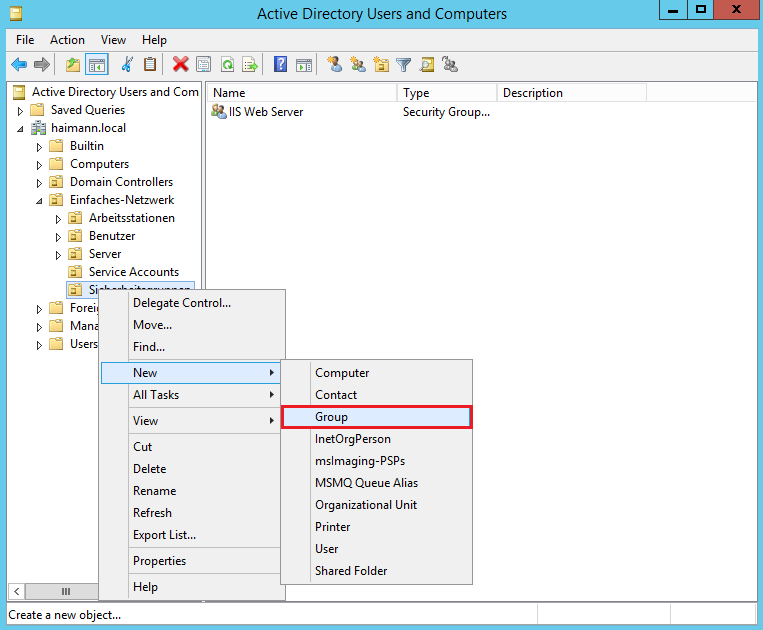Click the IIS Web Server group icon
Viewport: 763px width, 630px height.
(x=218, y=111)
